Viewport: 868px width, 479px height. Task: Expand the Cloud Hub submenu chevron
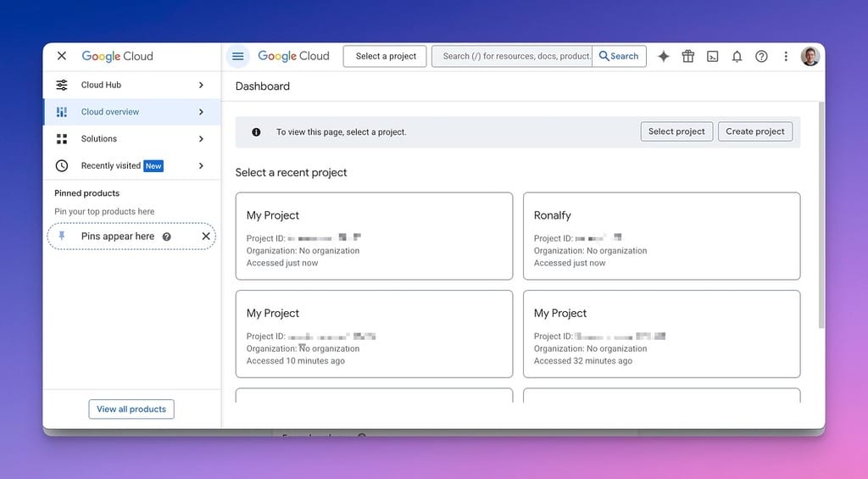[x=201, y=85]
